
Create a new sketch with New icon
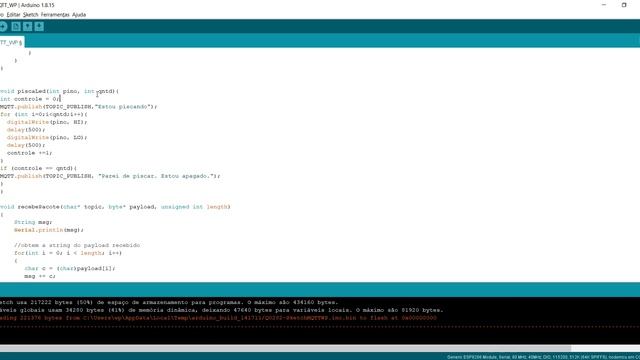pyautogui.click(x=16, y=27)
